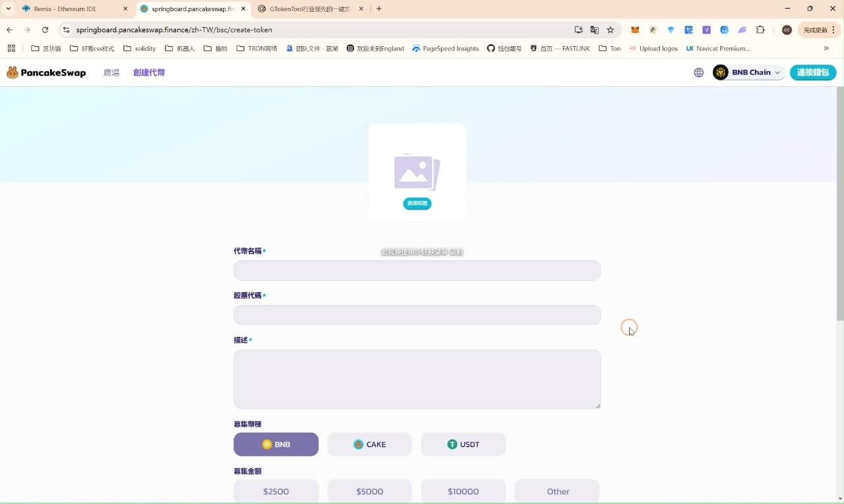
Task: Choose the Other fundraising amount option
Action: pyautogui.click(x=557, y=491)
